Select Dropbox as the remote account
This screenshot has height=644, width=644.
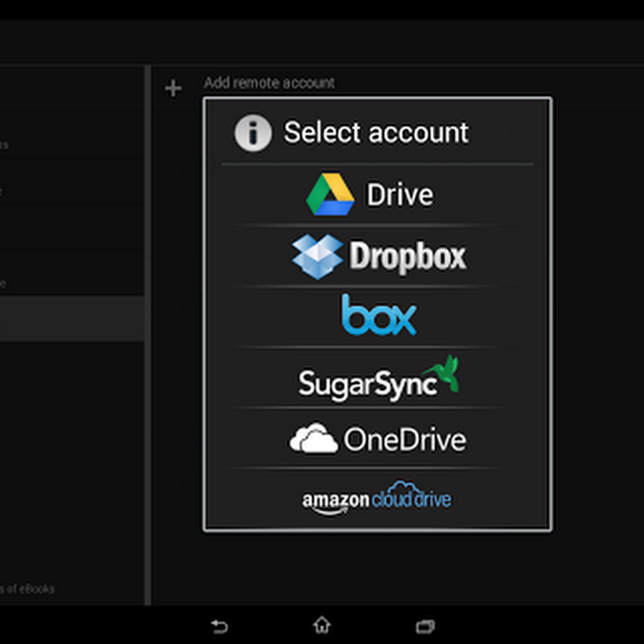(x=377, y=256)
